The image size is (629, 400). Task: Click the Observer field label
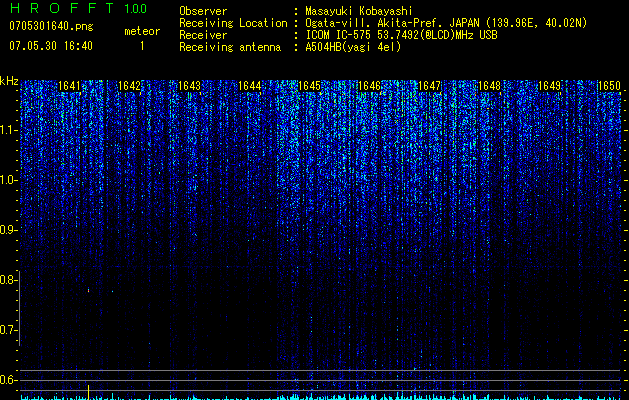coord(203,11)
